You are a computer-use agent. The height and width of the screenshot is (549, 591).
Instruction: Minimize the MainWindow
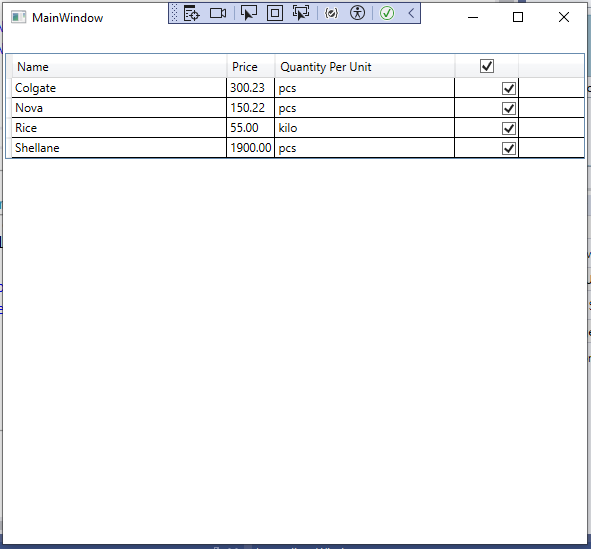(x=473, y=17)
